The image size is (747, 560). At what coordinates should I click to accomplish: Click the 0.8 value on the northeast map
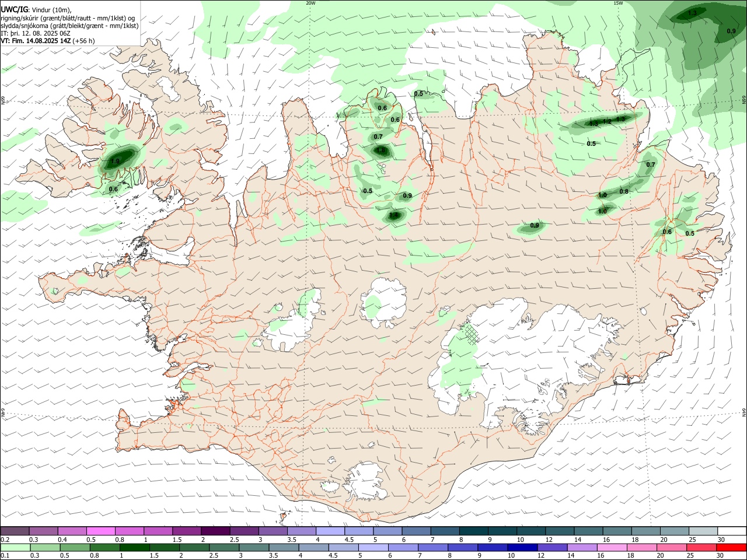[x=624, y=191]
